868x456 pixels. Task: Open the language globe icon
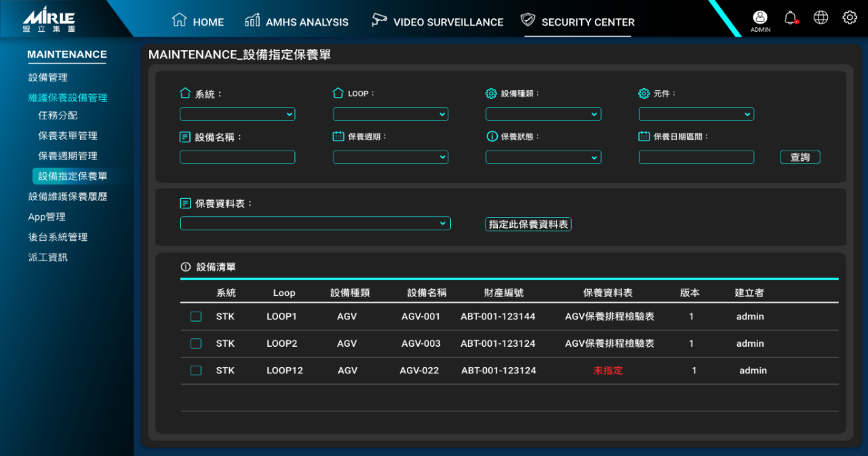821,18
